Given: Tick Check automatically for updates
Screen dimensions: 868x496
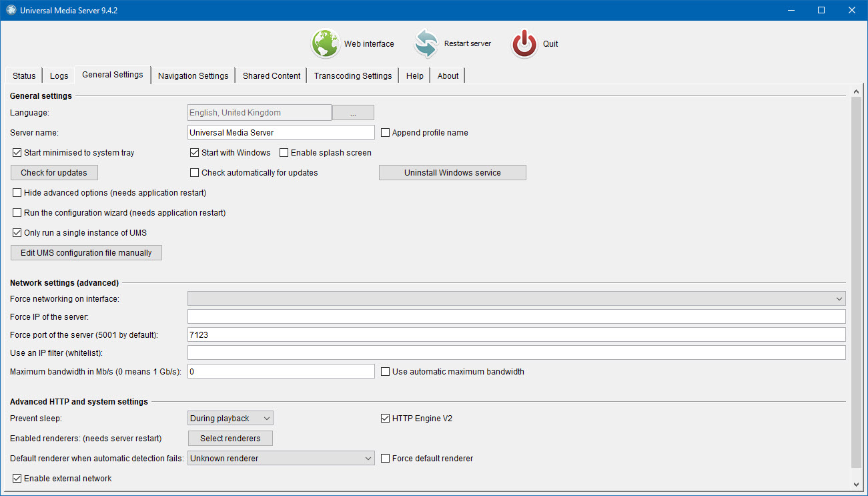Looking at the screenshot, I should coord(195,173).
